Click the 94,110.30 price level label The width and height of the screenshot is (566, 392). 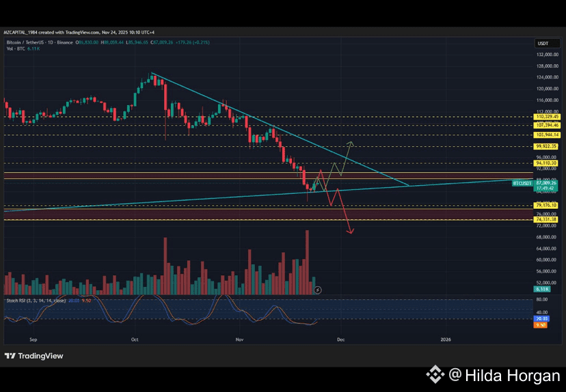coord(546,163)
